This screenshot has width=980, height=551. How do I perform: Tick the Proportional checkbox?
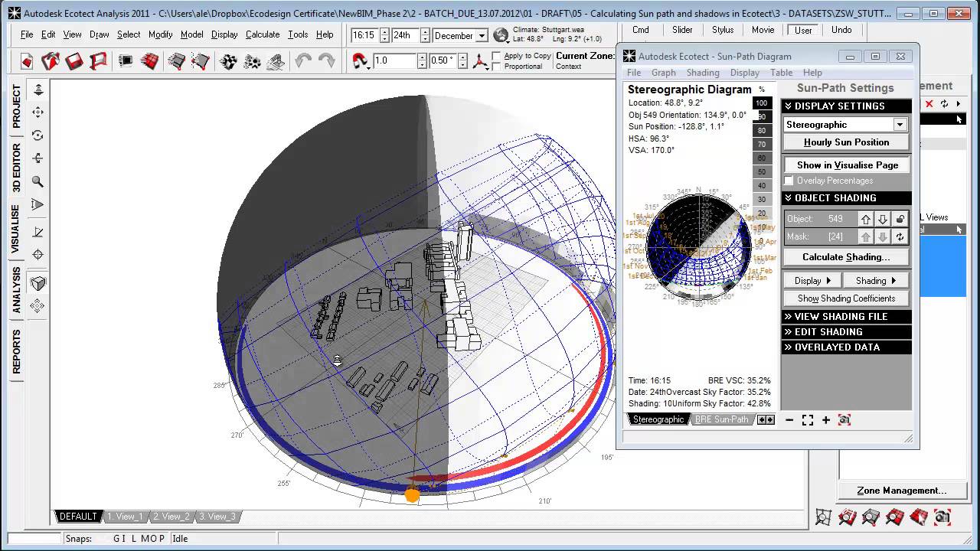496,67
